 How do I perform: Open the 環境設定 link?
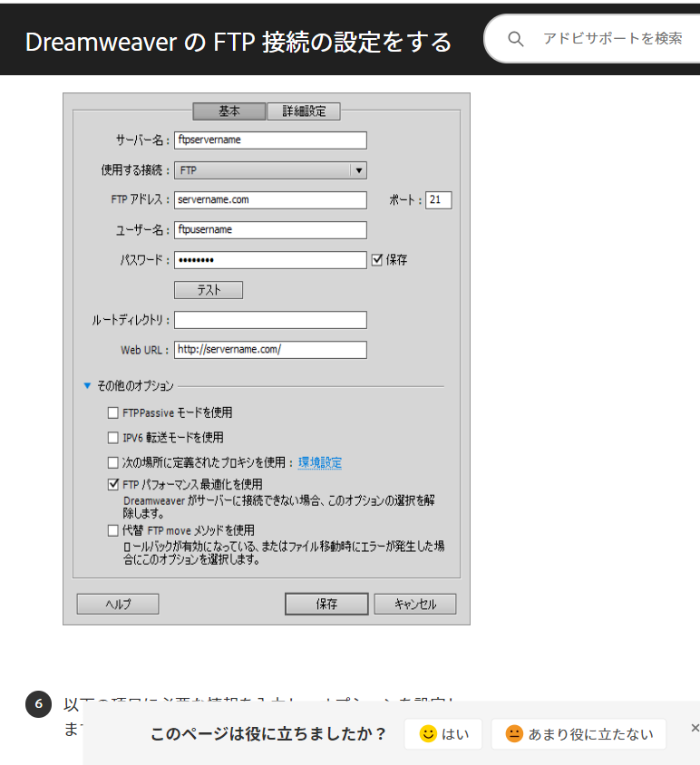click(320, 462)
